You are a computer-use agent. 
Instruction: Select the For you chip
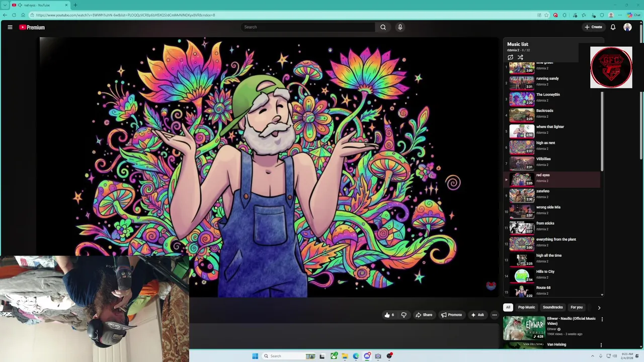[577, 307]
